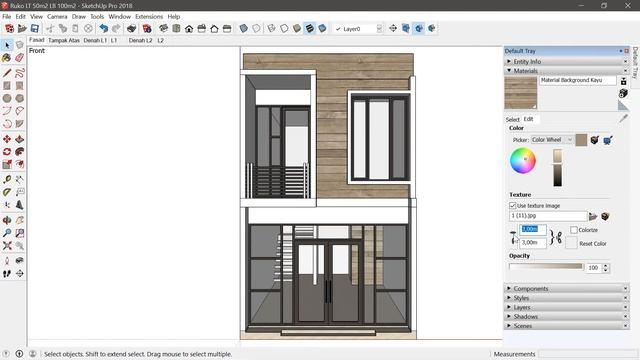Click the material name field

578,80
